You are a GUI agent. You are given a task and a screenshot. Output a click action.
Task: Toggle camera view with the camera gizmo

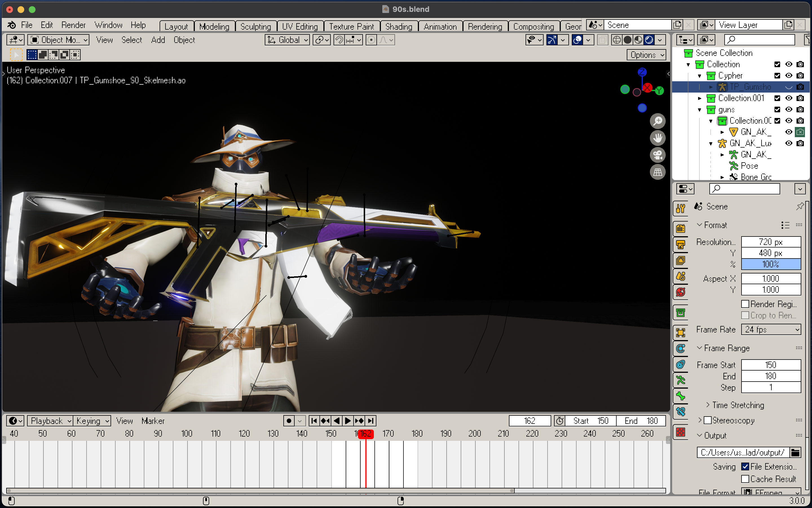click(x=657, y=155)
